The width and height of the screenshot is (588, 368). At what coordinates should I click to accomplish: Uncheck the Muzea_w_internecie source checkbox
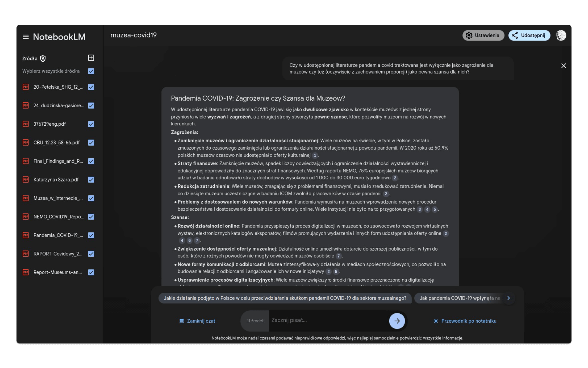[x=91, y=198]
